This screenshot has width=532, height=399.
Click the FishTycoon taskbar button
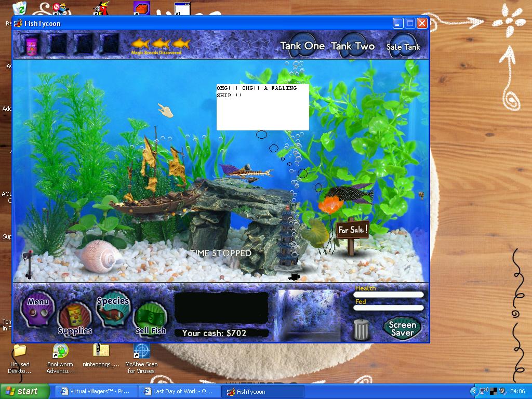click(262, 392)
